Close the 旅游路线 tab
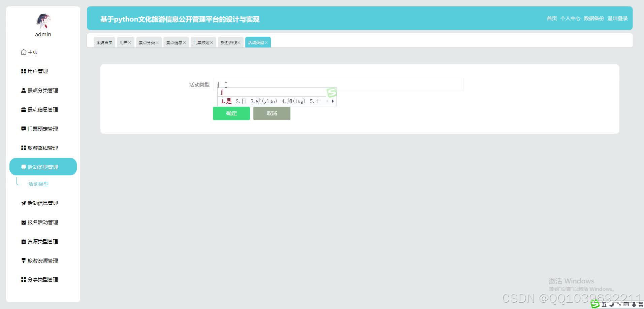Image resolution: width=644 pixels, height=309 pixels. click(x=239, y=43)
